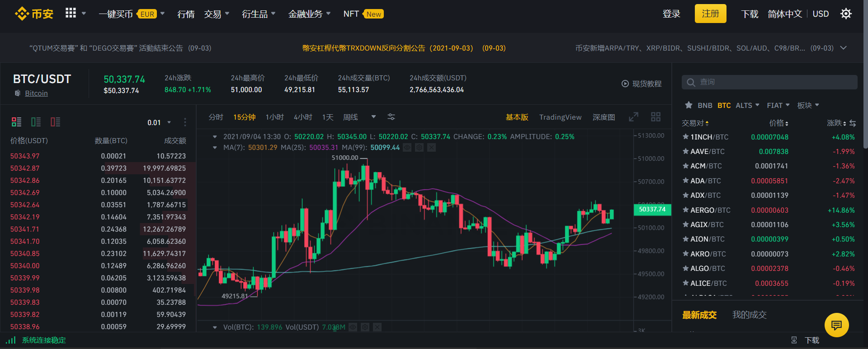Favorite the AAVE/BTC pair star
The height and width of the screenshot is (349, 868).
point(686,151)
